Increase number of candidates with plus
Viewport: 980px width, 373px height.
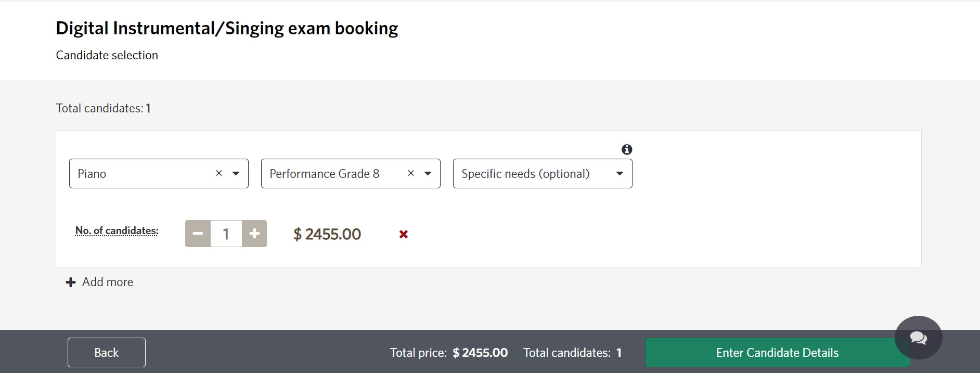(254, 234)
